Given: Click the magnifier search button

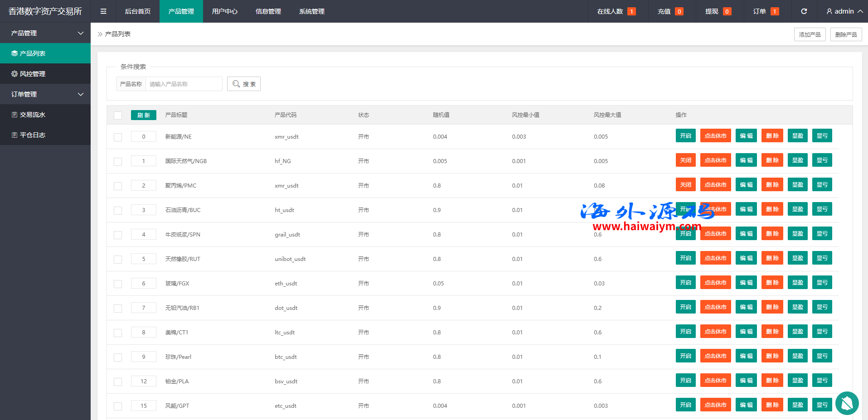Looking at the screenshot, I should click(x=244, y=84).
